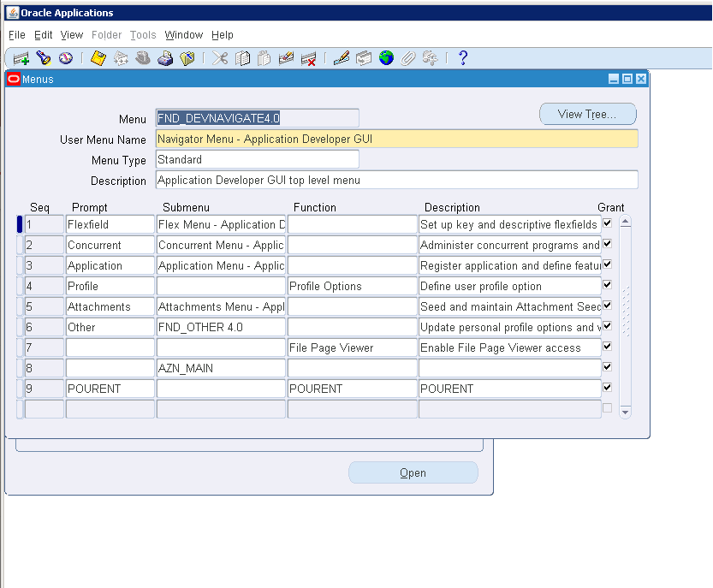Click the Cut scissors icon

coord(220,58)
